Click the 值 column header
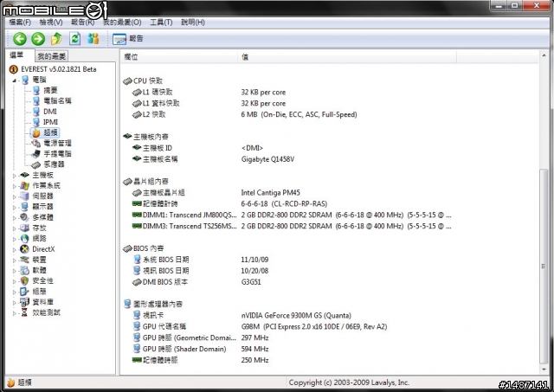The height and width of the screenshot is (392, 554). coord(347,56)
